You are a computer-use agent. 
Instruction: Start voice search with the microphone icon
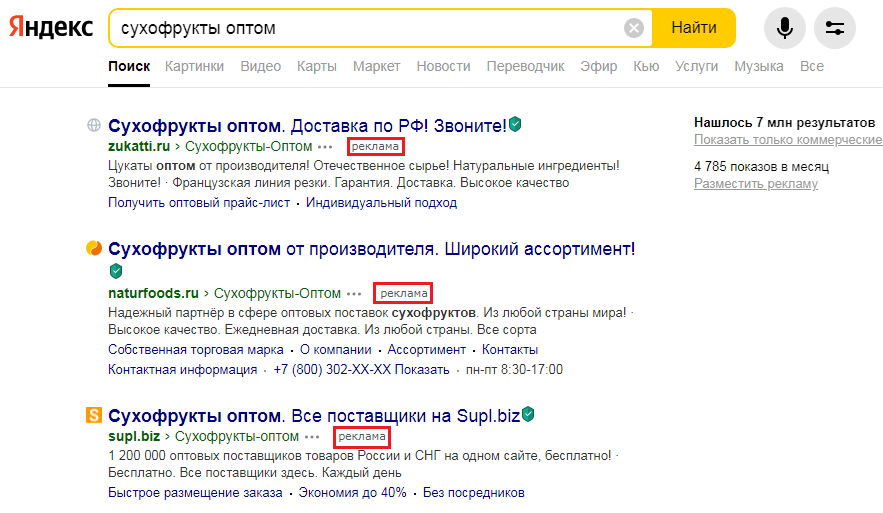click(x=784, y=28)
